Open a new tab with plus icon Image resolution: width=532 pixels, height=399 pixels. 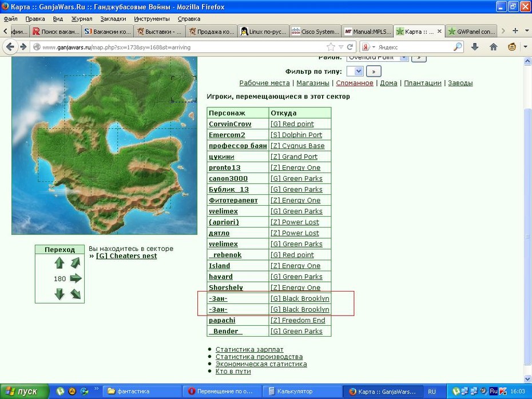[x=515, y=31]
